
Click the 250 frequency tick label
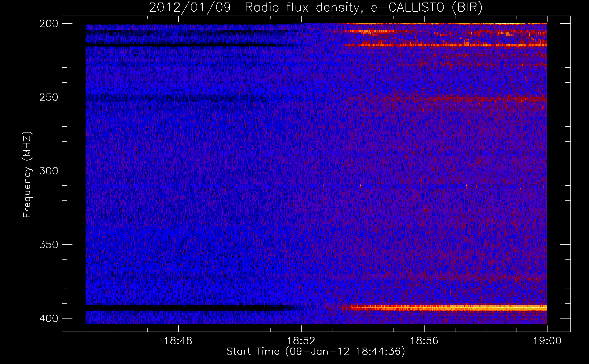pos(49,97)
